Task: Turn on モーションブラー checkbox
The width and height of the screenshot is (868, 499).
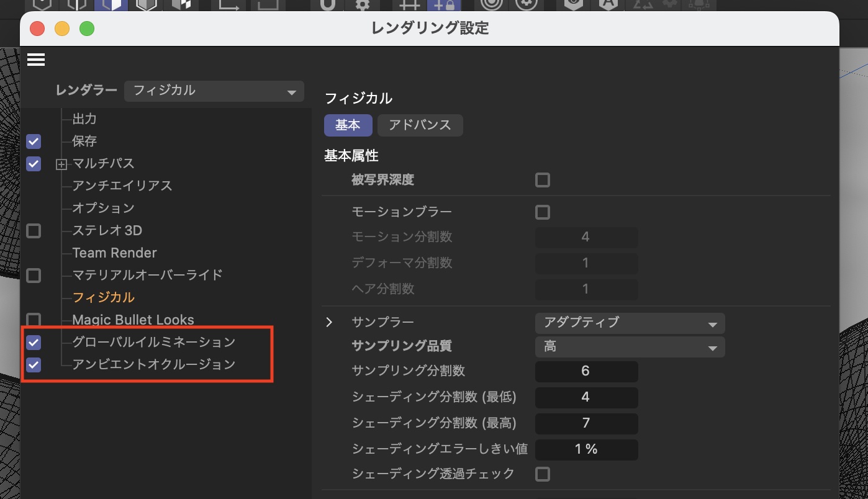Action: [543, 212]
